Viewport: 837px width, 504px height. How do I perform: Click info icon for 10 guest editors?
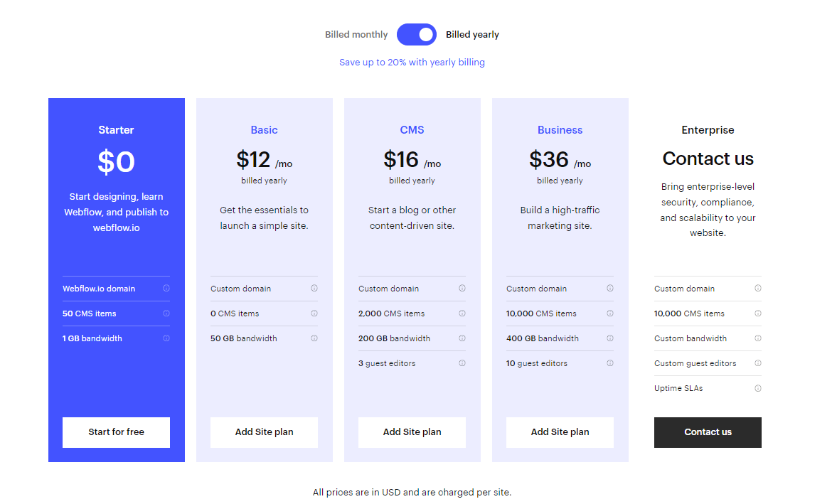pyautogui.click(x=610, y=363)
